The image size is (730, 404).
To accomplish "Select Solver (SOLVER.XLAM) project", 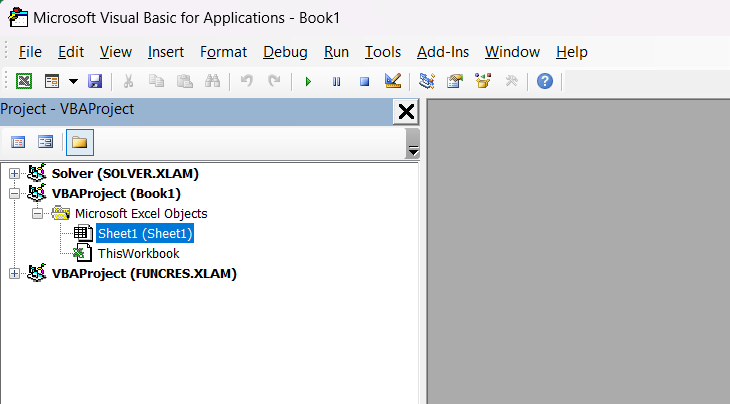I will pos(125,174).
